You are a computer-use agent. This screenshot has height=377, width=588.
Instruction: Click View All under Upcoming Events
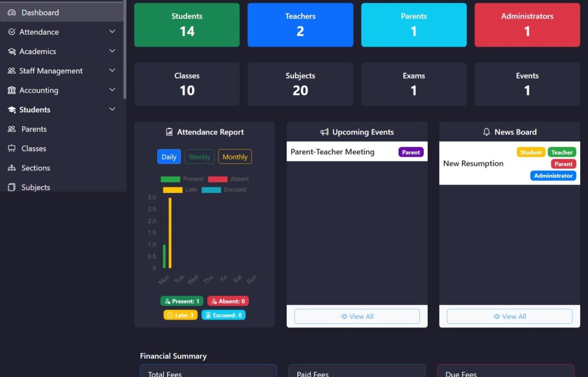(357, 316)
